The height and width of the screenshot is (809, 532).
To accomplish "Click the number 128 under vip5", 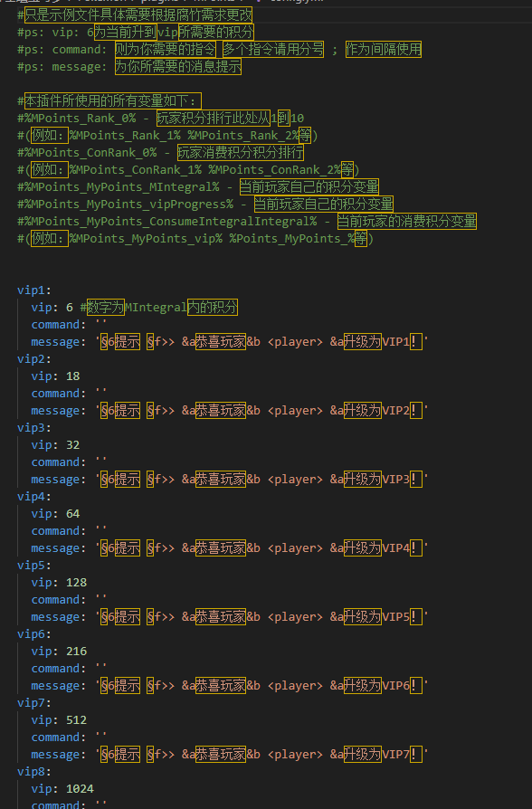I will (x=76, y=583).
